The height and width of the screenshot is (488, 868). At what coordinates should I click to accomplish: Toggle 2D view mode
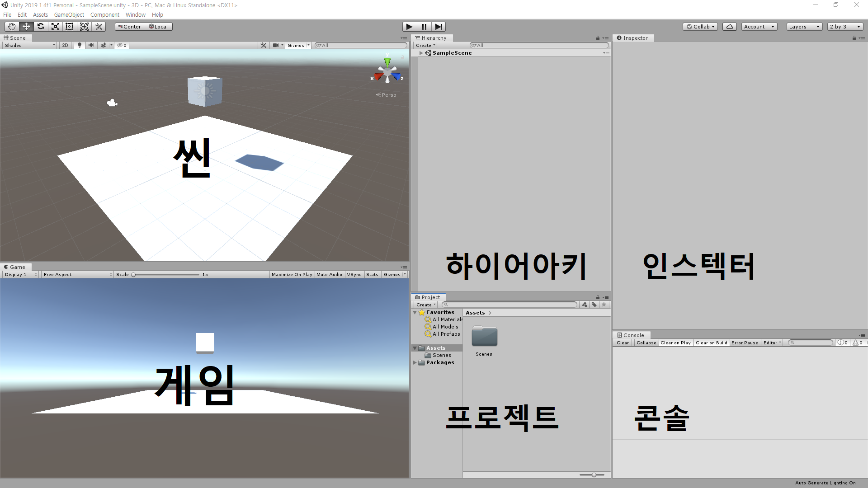click(x=65, y=45)
